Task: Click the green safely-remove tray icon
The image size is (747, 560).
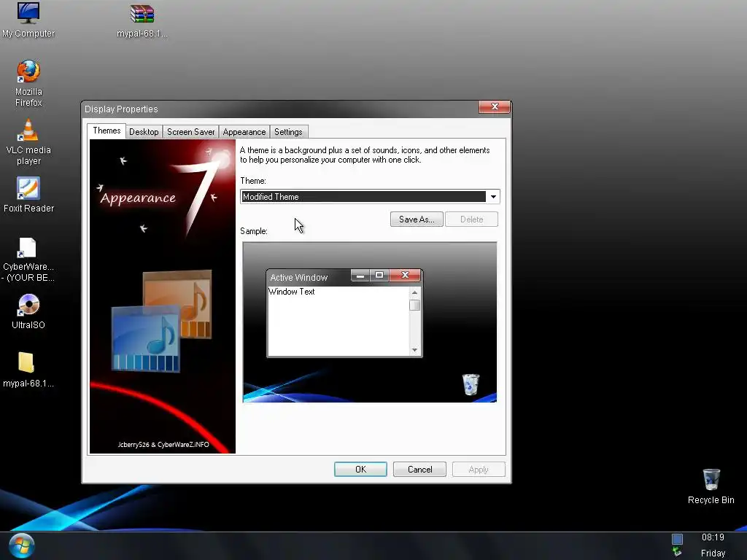Action: [677, 552]
